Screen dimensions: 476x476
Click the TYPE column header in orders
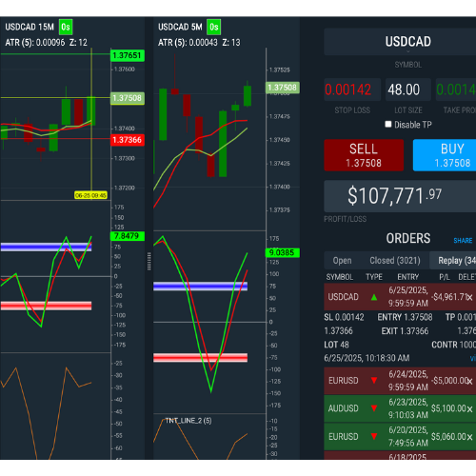pyautogui.click(x=374, y=277)
